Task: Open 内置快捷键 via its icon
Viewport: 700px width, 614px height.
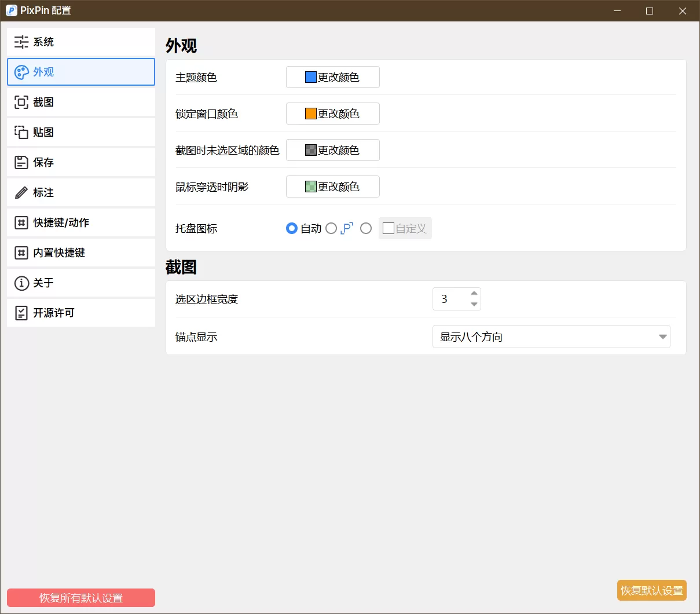Action: pyautogui.click(x=21, y=253)
